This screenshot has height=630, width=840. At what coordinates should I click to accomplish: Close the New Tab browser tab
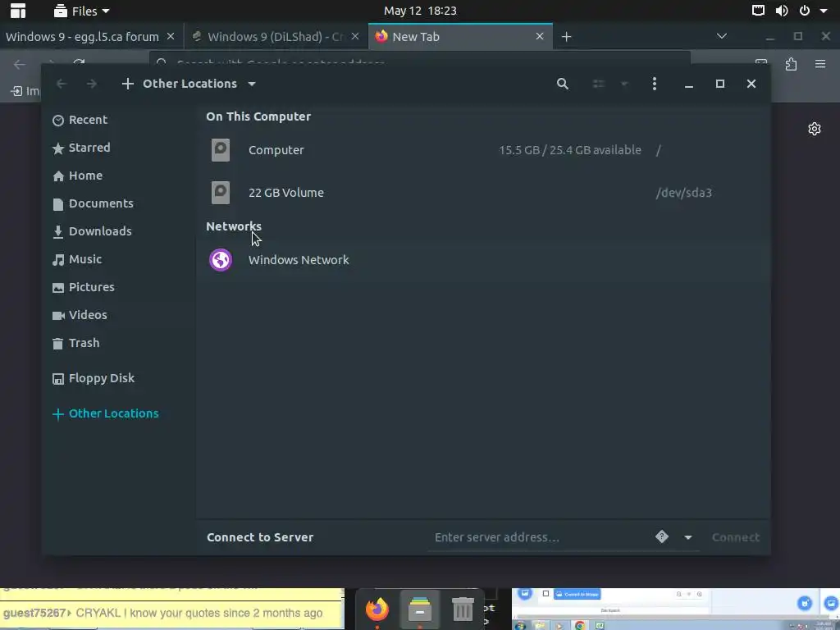tap(540, 36)
